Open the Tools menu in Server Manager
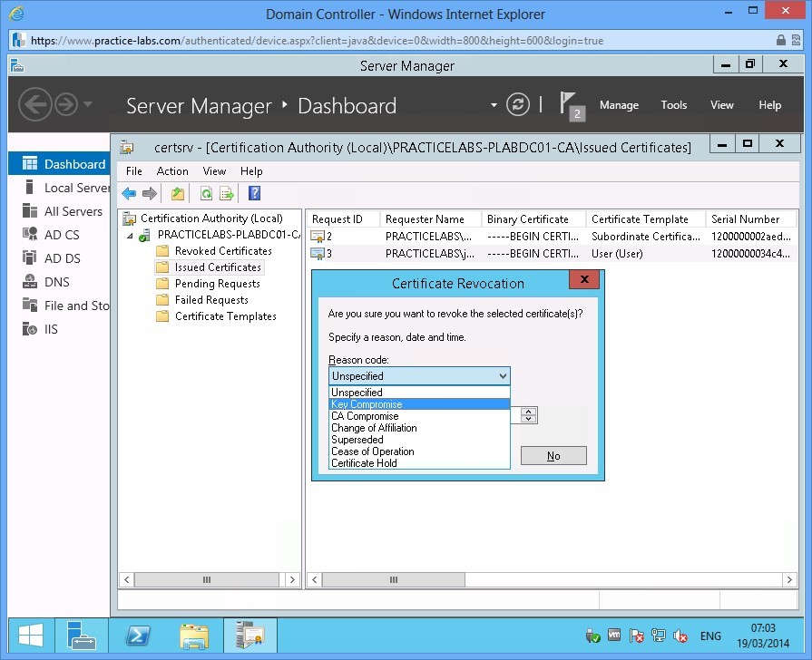Viewport: 812px width, 660px height. click(x=673, y=105)
